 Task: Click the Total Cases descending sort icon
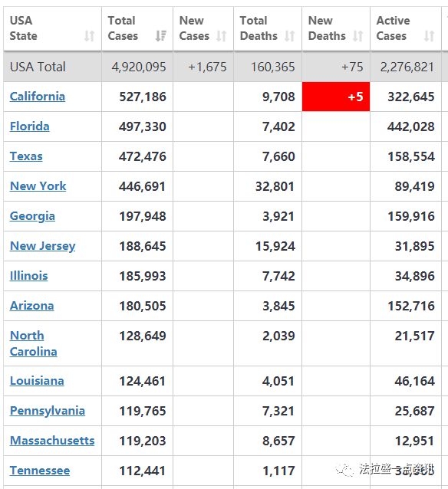point(161,36)
